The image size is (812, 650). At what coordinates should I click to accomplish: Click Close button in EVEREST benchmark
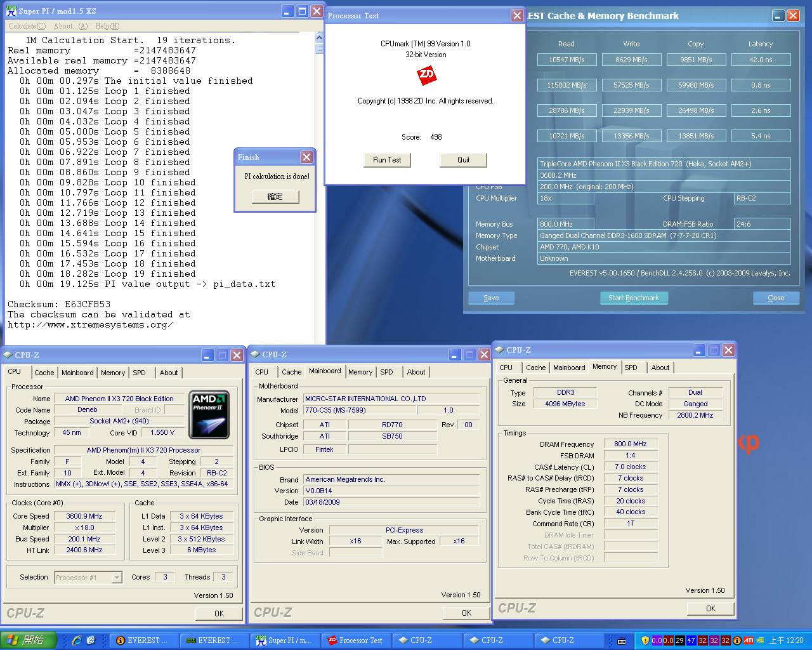(776, 298)
